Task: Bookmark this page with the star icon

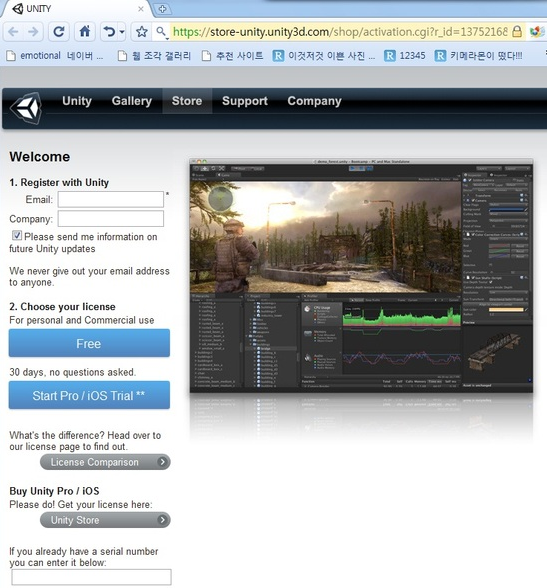Action: pyautogui.click(x=141, y=32)
